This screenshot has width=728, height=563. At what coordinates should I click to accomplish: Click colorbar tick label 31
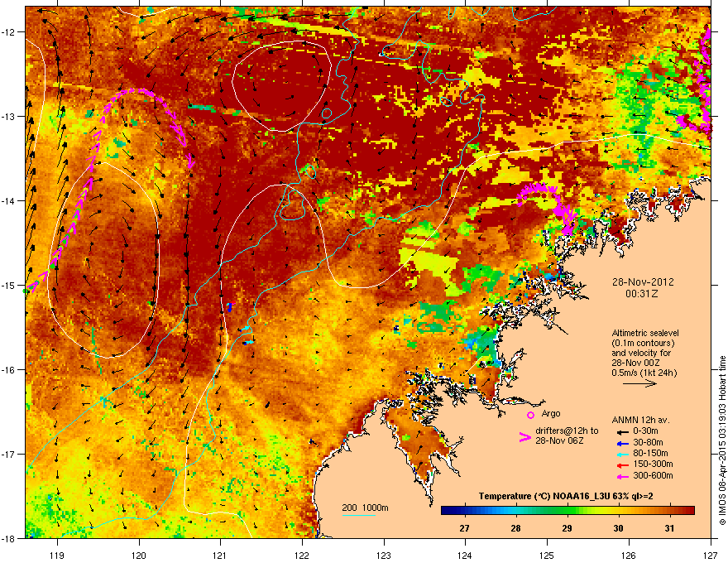click(x=669, y=528)
